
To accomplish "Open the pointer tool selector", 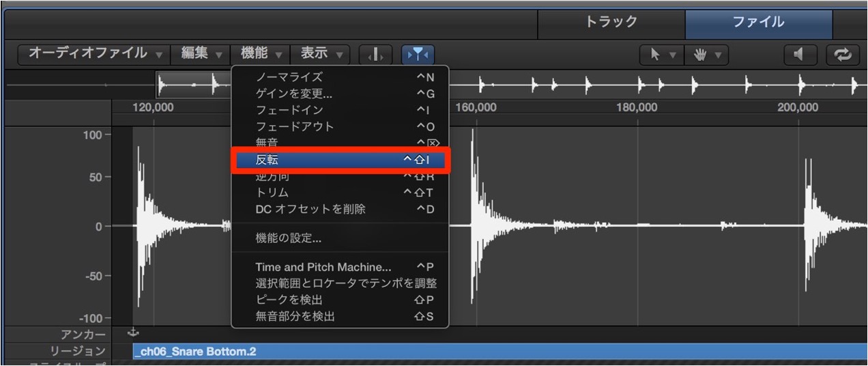I will click(x=661, y=55).
